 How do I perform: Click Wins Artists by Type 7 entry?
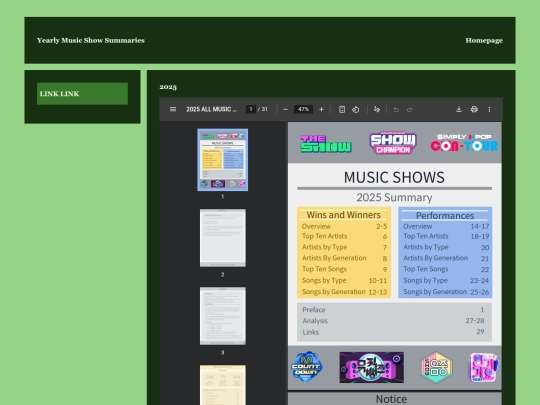click(x=344, y=247)
